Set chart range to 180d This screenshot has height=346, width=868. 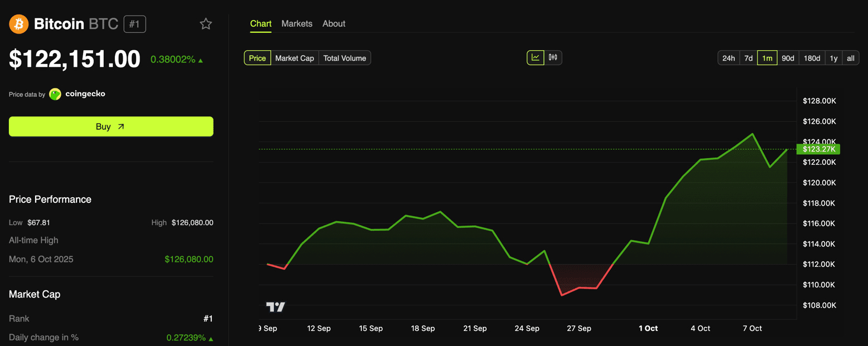812,58
